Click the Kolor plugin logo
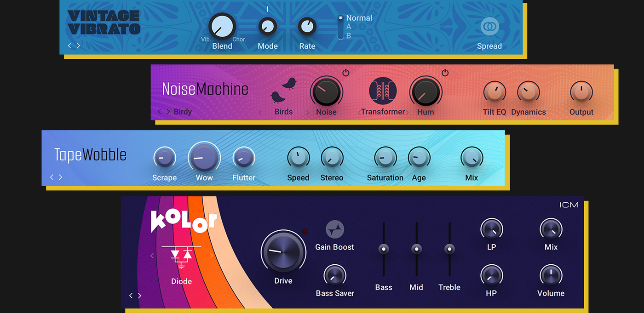The width and height of the screenshot is (644, 313). (184, 222)
